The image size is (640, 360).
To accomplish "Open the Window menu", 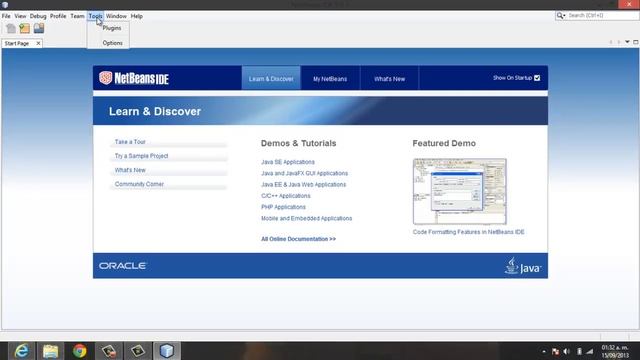I will 116,16.
